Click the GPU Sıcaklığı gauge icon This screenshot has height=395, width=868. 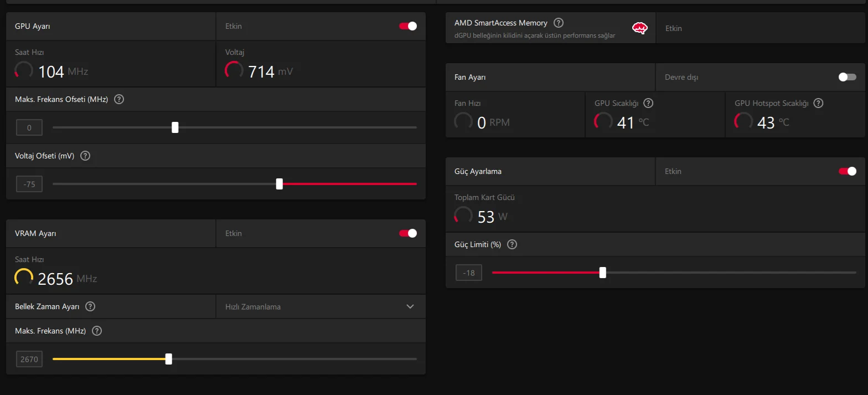(603, 121)
